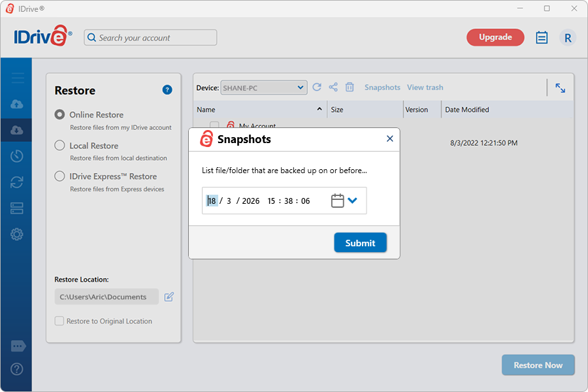
Task: Open the Restore help icon
Action: (x=167, y=90)
